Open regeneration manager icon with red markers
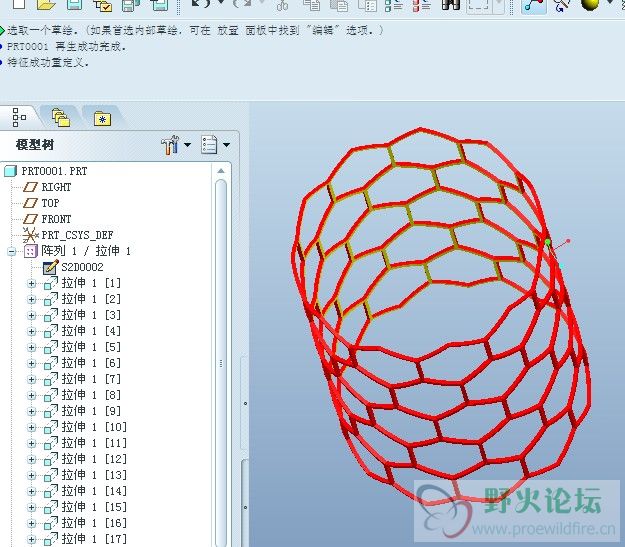Viewport: 625px width, 547px height. (422, 5)
